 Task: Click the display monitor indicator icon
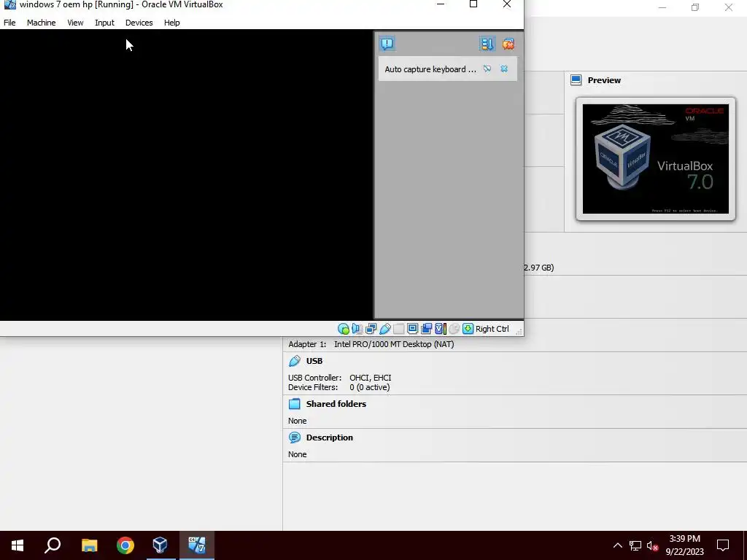coord(413,329)
